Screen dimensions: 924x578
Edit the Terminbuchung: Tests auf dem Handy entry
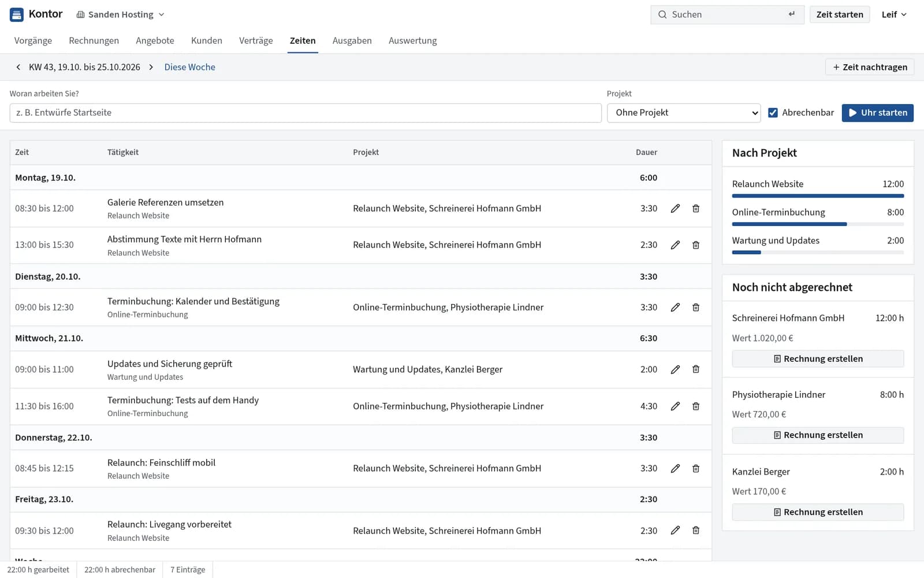coord(675,406)
